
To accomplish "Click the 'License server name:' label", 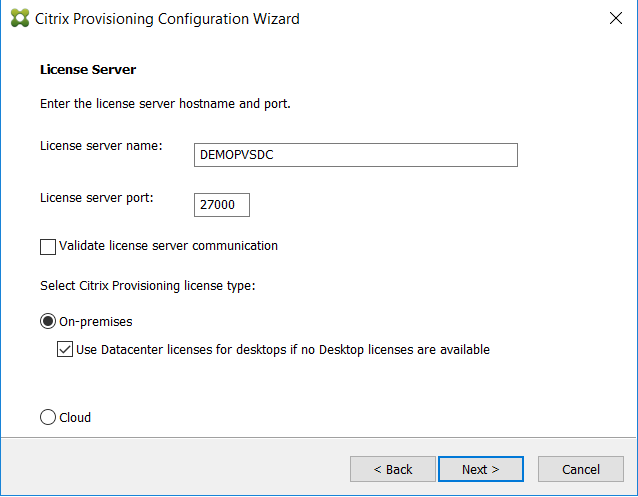I will [x=101, y=146].
